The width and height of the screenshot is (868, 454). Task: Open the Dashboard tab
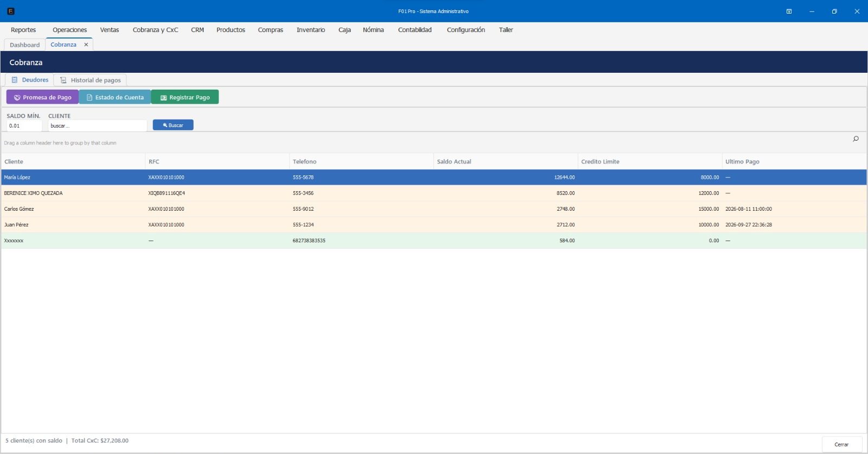[24, 45]
